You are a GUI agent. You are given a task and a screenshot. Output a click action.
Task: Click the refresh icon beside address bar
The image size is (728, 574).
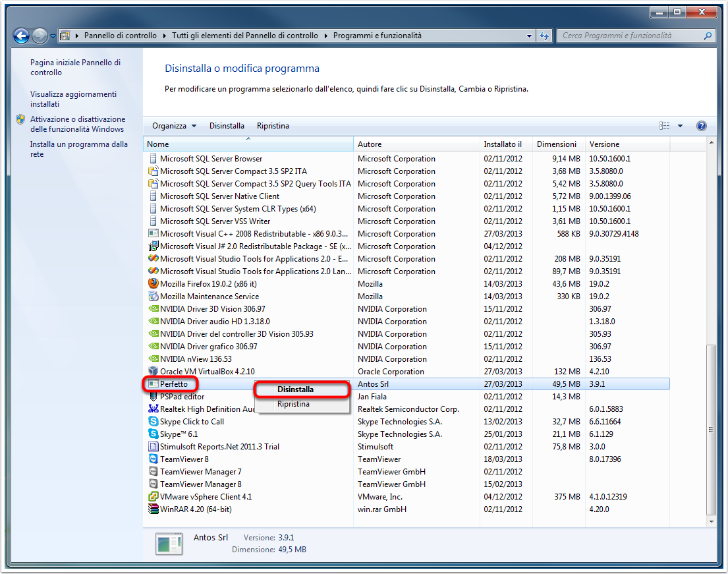tap(544, 36)
